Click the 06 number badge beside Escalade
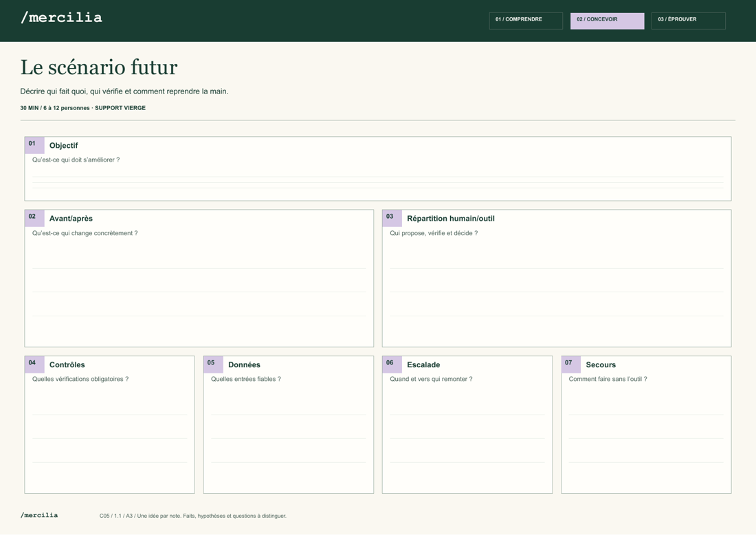Screen dimensions: 756x535 pos(392,364)
